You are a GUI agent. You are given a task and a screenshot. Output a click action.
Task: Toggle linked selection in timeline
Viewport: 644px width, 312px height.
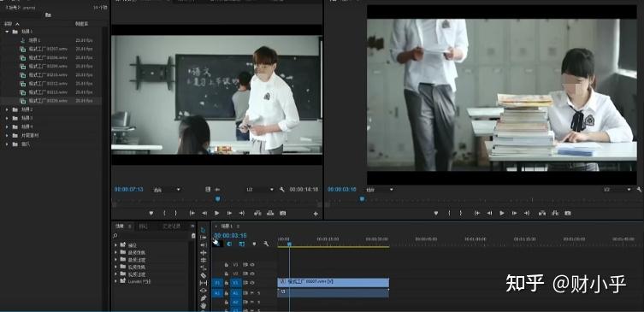(x=241, y=244)
